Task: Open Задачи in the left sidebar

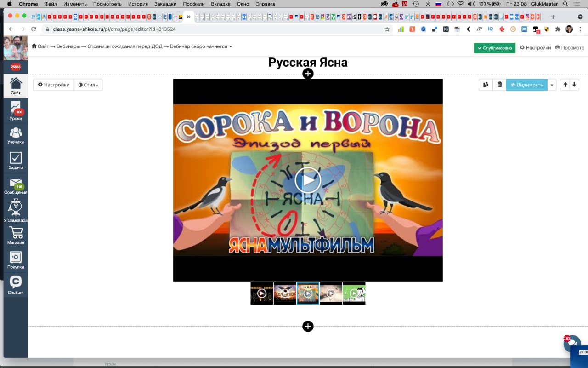Action: click(x=16, y=161)
